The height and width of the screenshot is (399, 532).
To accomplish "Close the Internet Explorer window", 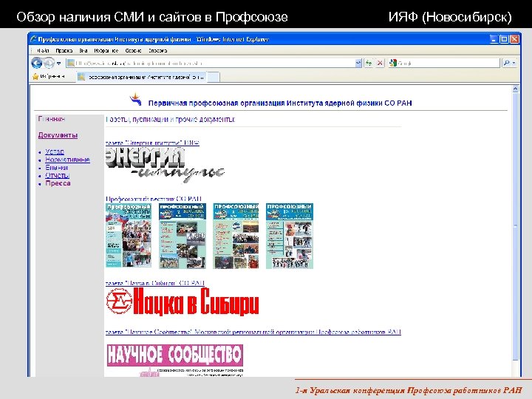I will (514, 39).
